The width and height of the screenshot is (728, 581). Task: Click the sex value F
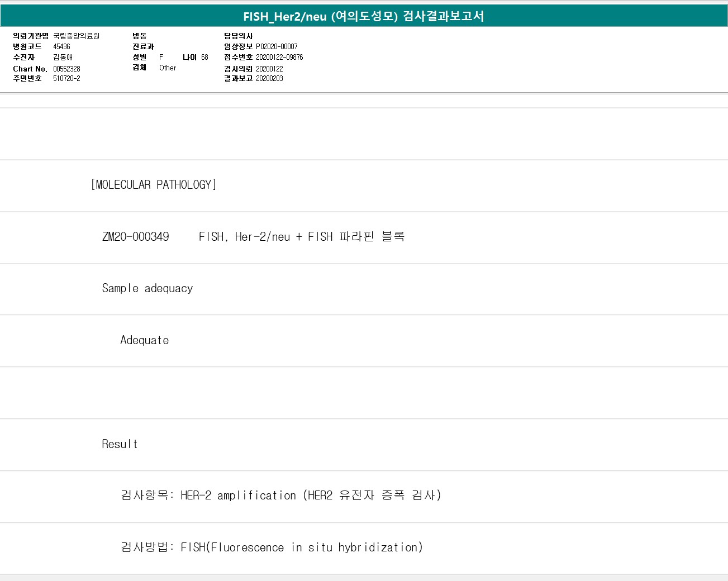pyautogui.click(x=161, y=57)
